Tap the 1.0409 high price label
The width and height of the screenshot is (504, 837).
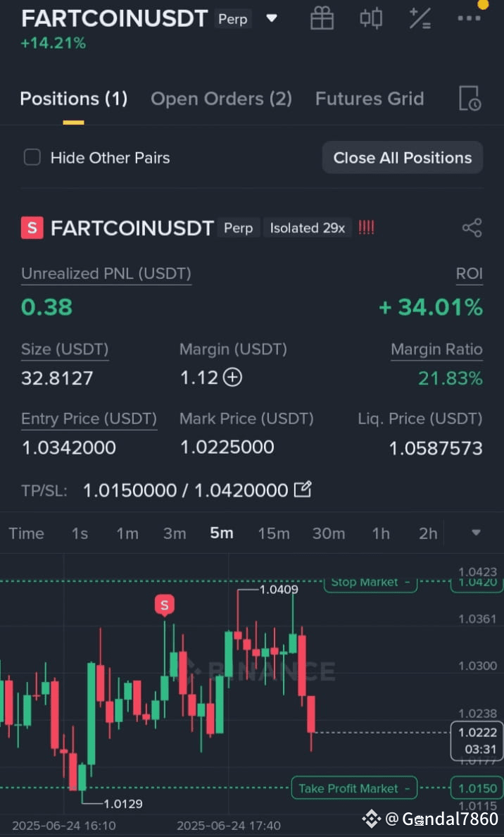(279, 589)
